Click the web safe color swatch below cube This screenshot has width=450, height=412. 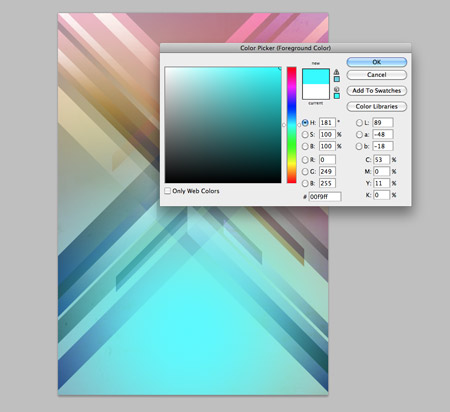pyautogui.click(x=337, y=96)
